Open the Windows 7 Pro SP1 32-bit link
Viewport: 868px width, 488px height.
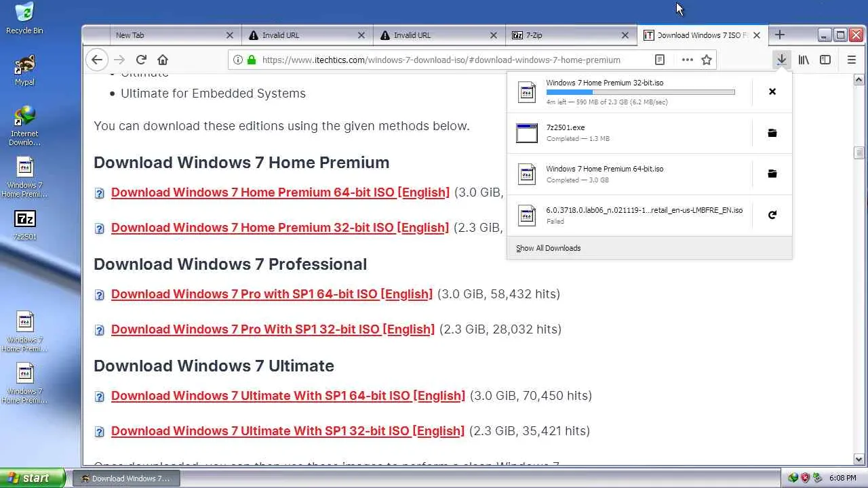(273, 329)
